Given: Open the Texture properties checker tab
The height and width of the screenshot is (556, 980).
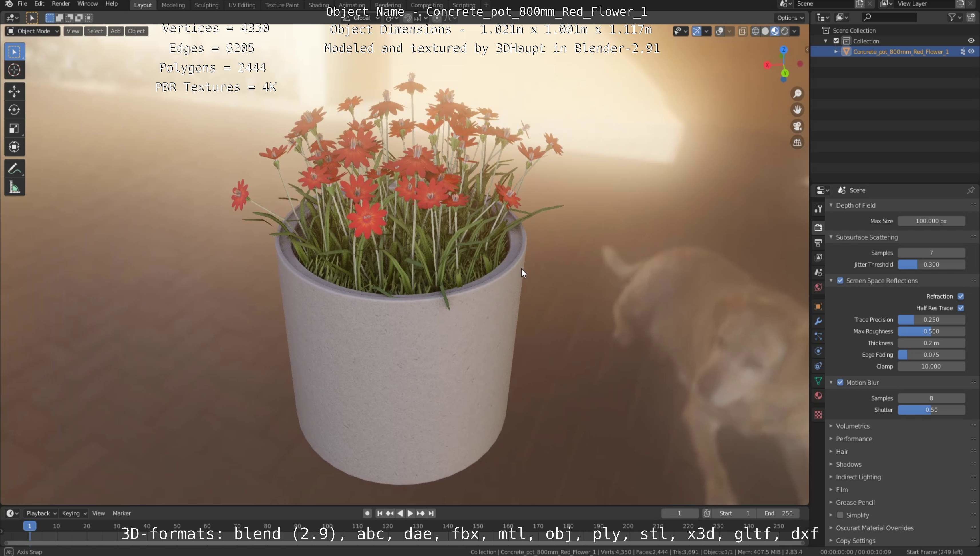Looking at the screenshot, I should [x=818, y=415].
